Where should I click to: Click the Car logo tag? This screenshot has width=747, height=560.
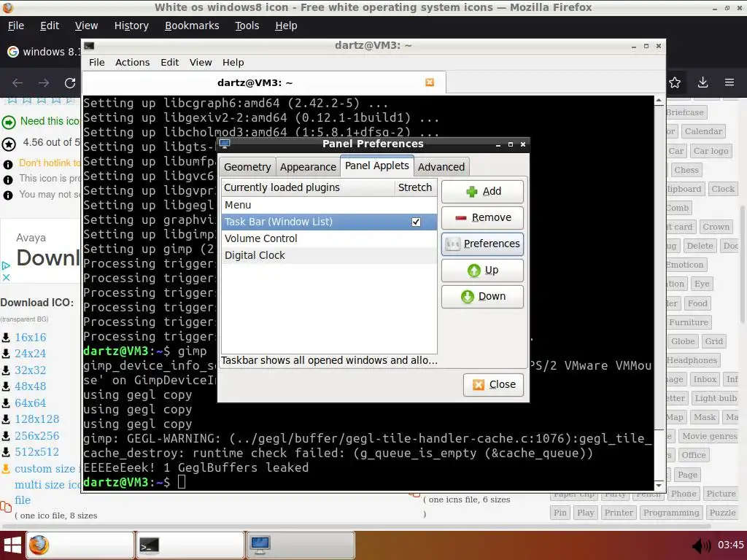[711, 151]
